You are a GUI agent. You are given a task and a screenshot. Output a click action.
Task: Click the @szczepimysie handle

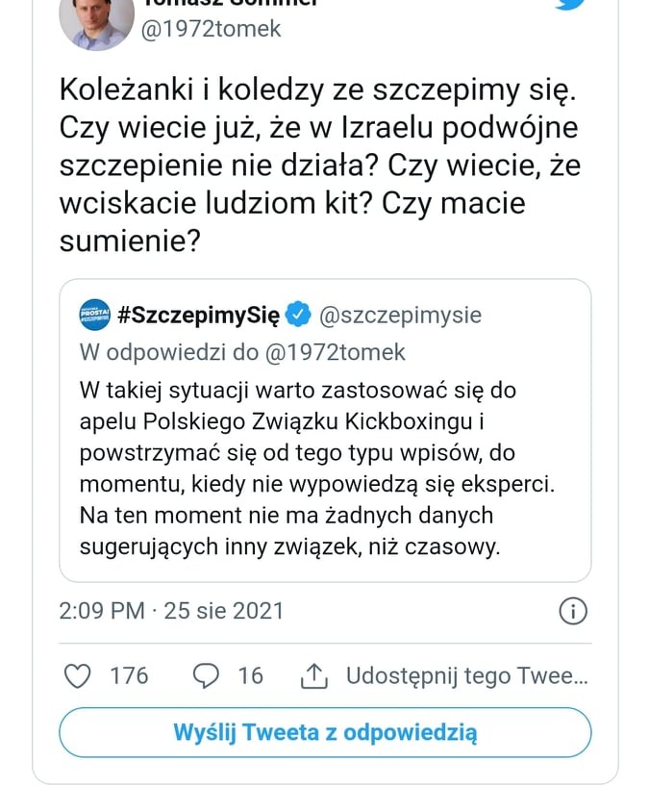(x=400, y=314)
